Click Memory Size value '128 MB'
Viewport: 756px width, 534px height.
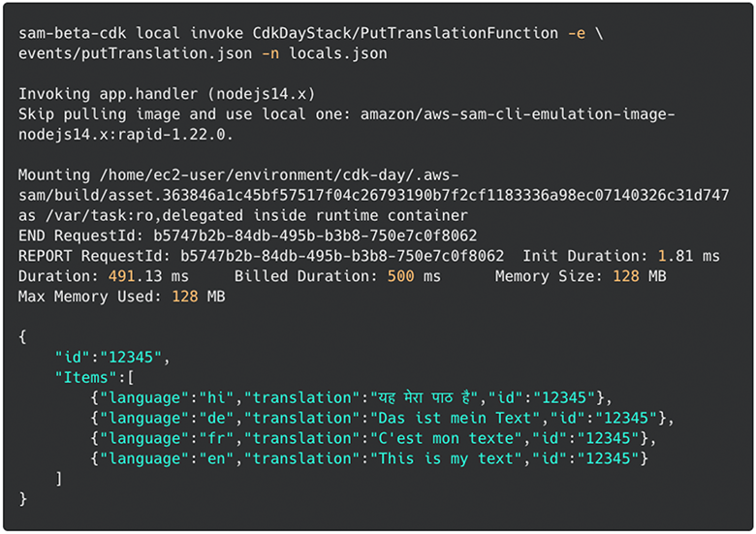click(x=640, y=276)
